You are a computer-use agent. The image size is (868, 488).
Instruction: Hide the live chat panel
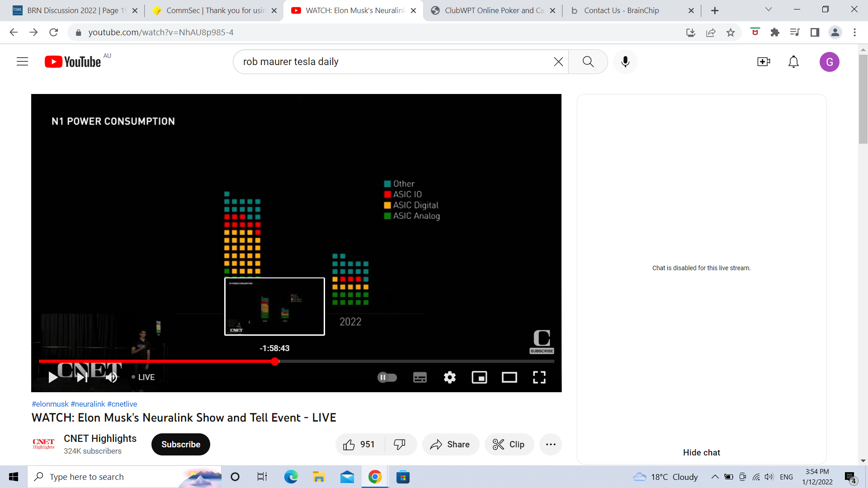pyautogui.click(x=701, y=452)
